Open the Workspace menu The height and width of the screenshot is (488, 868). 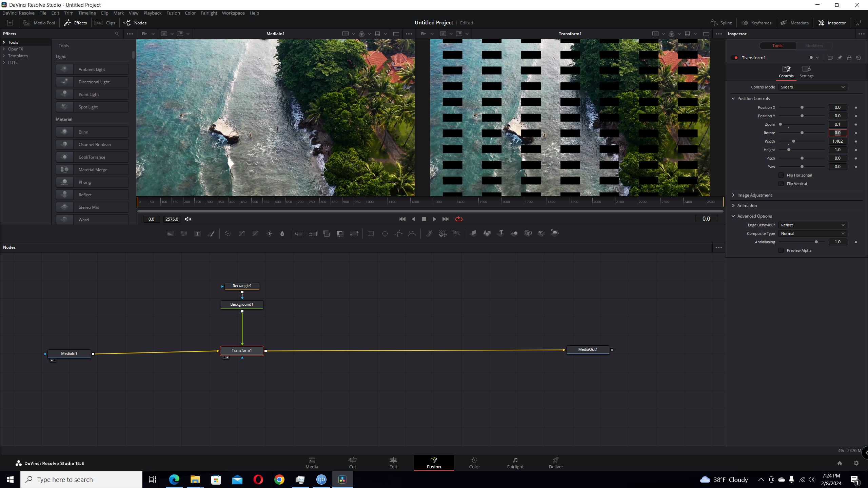233,13
